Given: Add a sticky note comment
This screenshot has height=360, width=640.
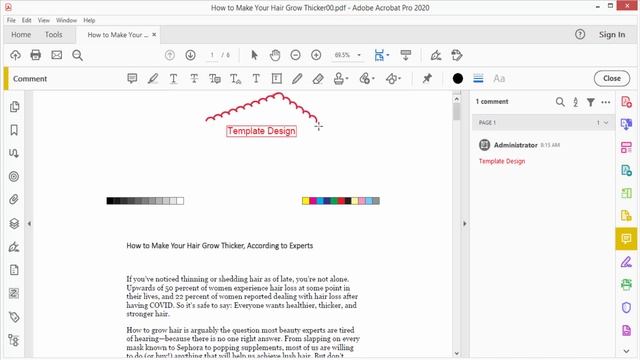Looking at the screenshot, I should click(x=132, y=78).
